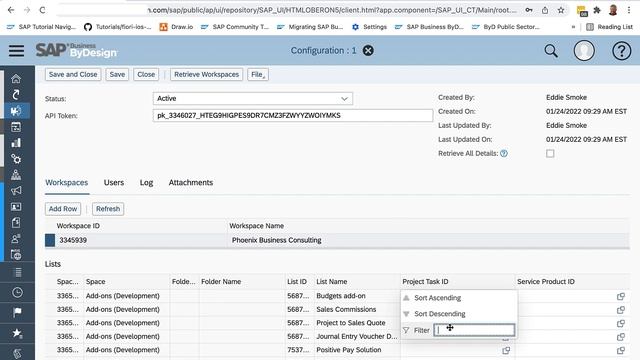Image resolution: width=640 pixels, height=360 pixels.
Task: Switch to the Log tab
Action: click(x=146, y=182)
